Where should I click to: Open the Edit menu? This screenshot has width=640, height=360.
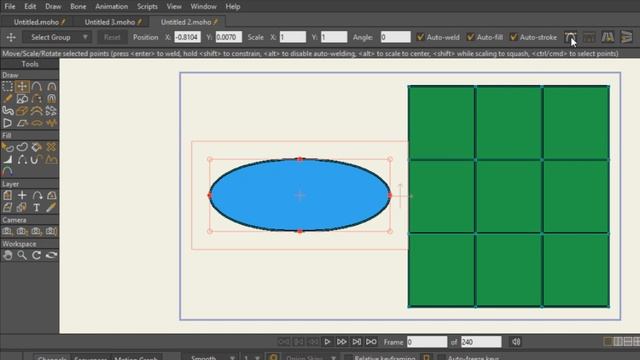click(30, 7)
